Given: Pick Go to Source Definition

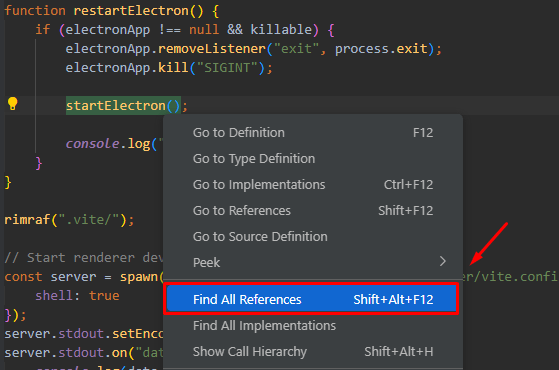Looking at the screenshot, I should 313,237.
